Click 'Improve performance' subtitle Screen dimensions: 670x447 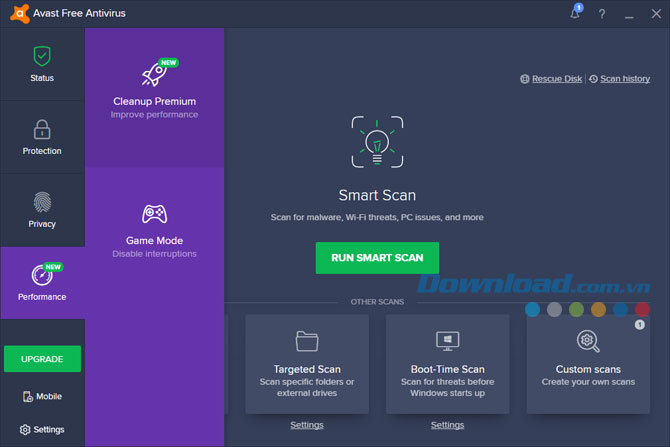pos(154,115)
